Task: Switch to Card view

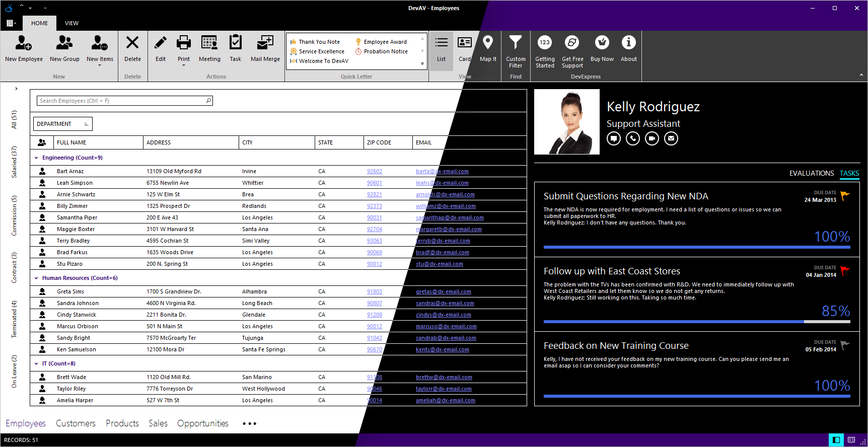Action: (x=464, y=43)
